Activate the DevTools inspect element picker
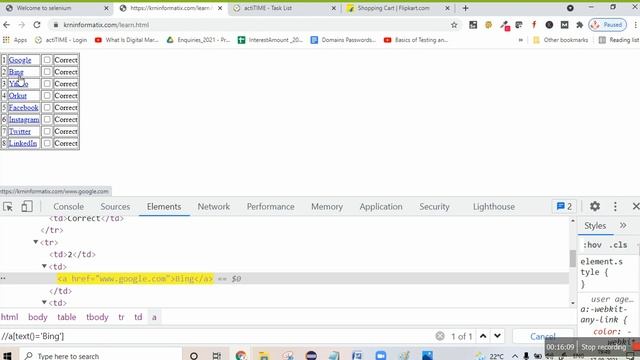Image resolution: width=640 pixels, height=360 pixels. (8, 207)
